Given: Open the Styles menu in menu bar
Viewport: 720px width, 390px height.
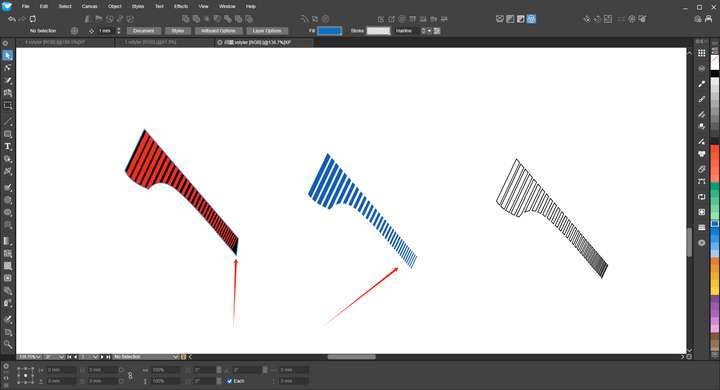Looking at the screenshot, I should pyautogui.click(x=138, y=6).
